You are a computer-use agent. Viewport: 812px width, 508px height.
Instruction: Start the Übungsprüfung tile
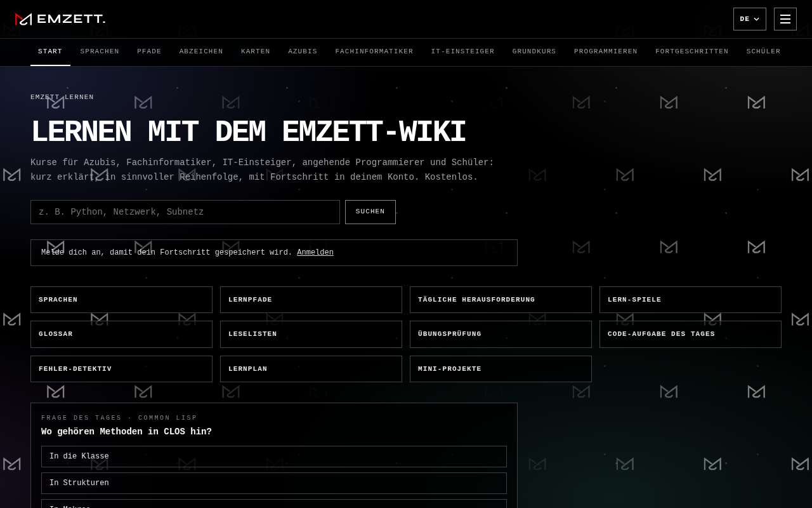coord(501,334)
